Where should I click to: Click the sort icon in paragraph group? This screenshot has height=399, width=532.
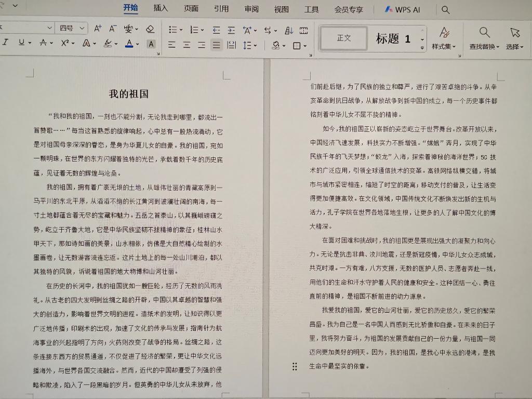(289, 30)
